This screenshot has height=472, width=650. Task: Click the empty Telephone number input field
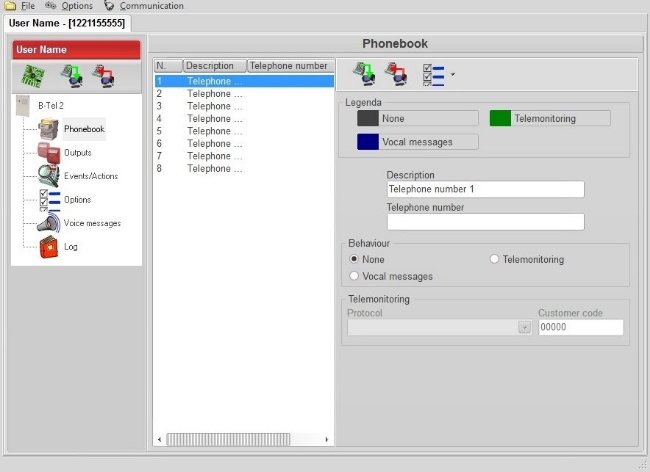pyautogui.click(x=485, y=222)
